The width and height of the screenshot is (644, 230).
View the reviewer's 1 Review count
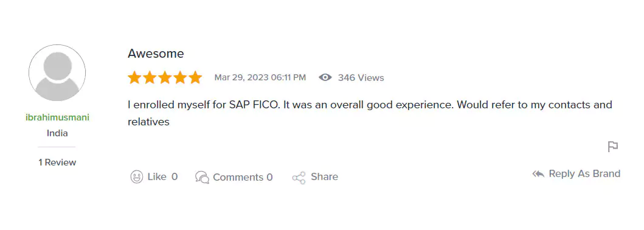point(58,162)
